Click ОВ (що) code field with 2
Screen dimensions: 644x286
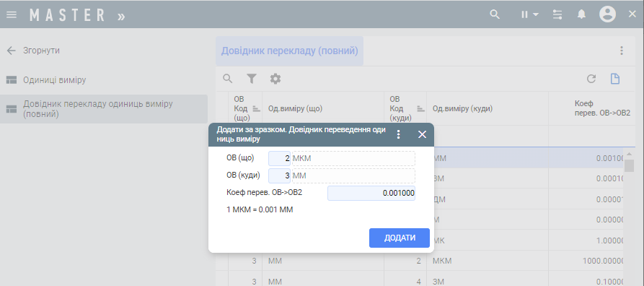(x=279, y=158)
